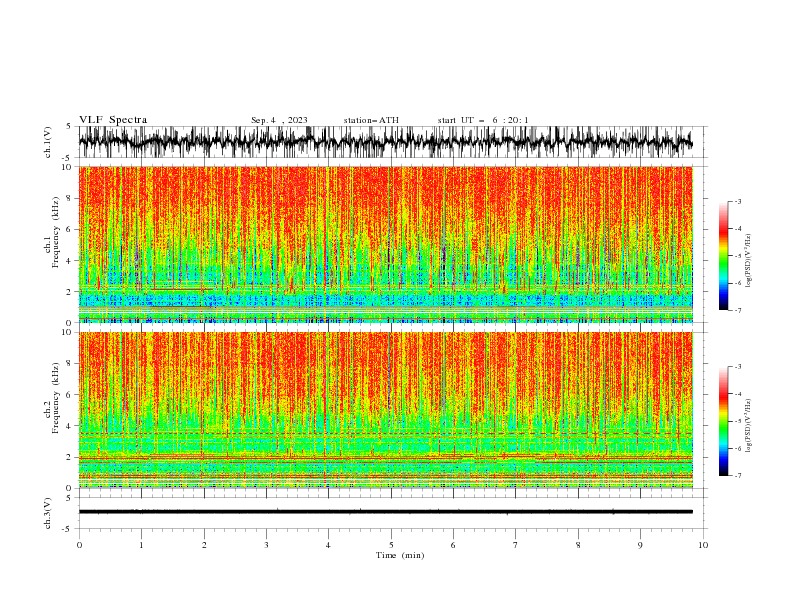Click the '2' tick label on time axis
Image resolution: width=792 pixels, height=612 pixels.
(204, 545)
